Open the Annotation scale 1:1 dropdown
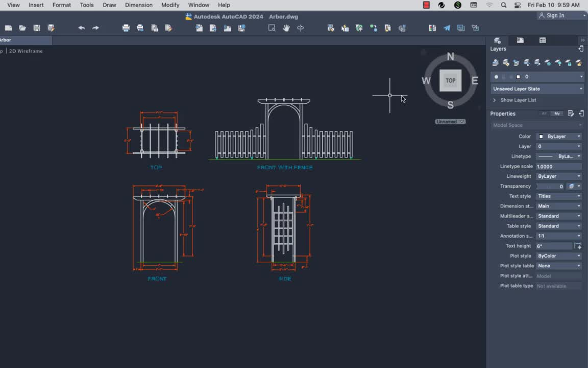Screen dimensions: 588x368 (559, 236)
